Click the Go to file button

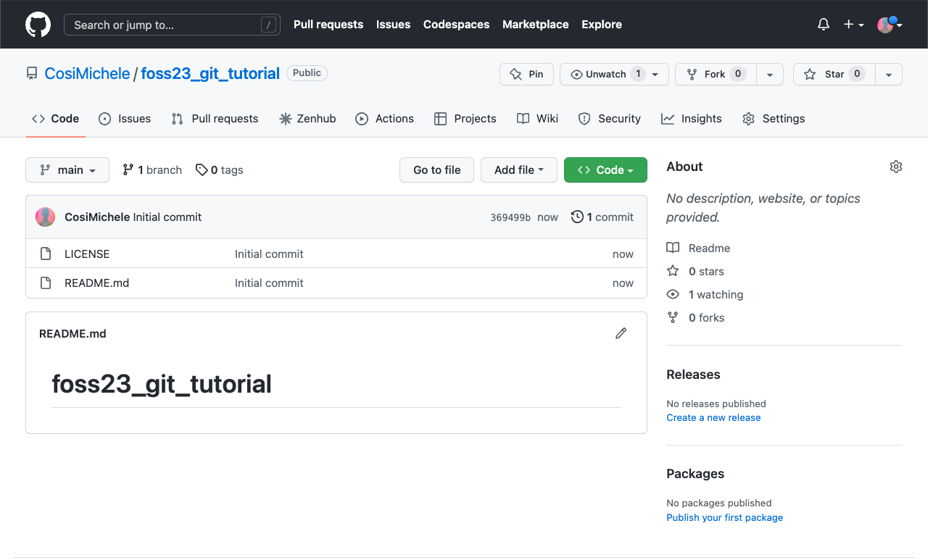pos(436,170)
